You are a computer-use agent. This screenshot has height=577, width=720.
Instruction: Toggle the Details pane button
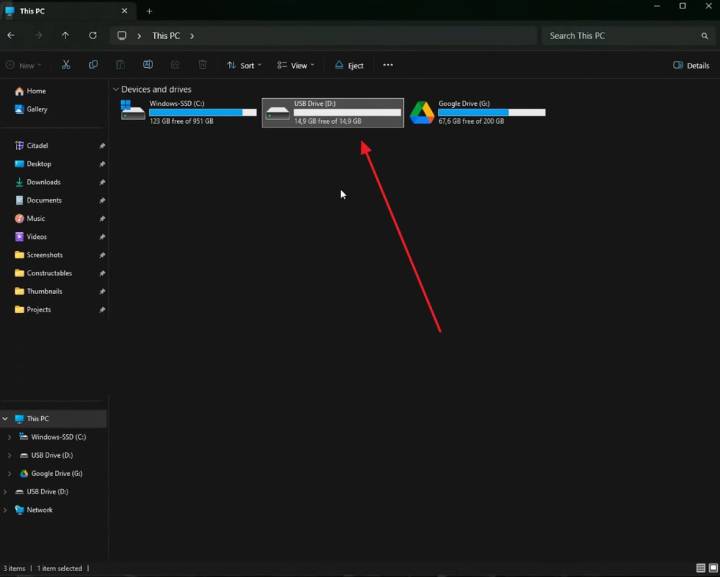point(691,65)
